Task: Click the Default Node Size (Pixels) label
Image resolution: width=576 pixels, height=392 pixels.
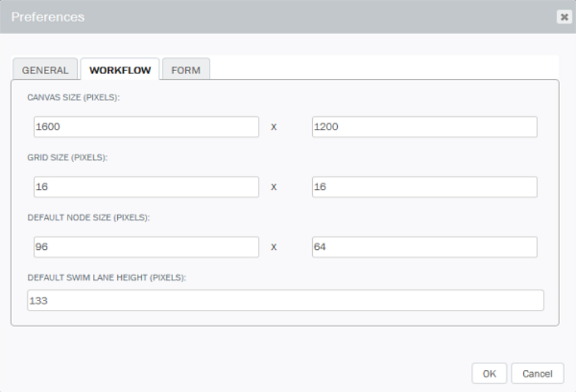Action: [x=89, y=218]
